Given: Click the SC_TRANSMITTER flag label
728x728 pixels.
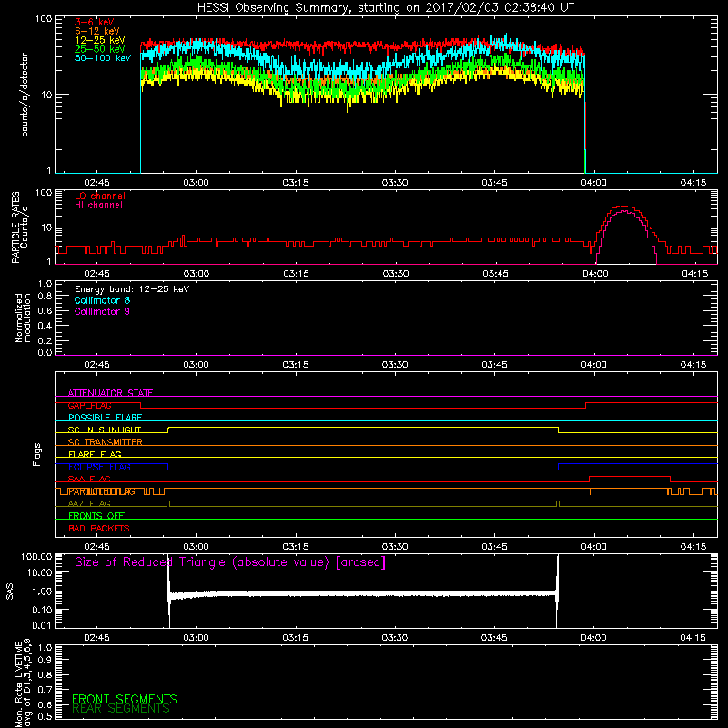Looking at the screenshot, I should (x=106, y=441).
